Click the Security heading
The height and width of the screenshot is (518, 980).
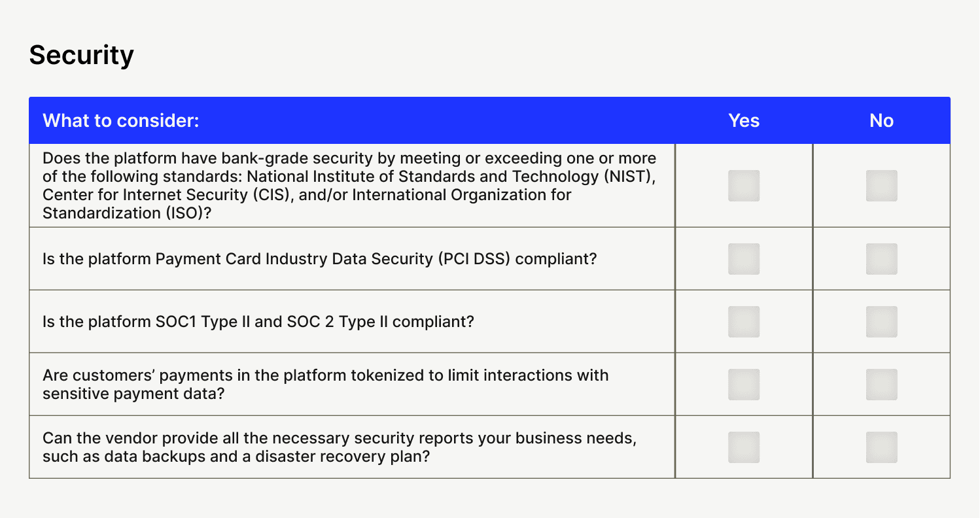pos(81,55)
